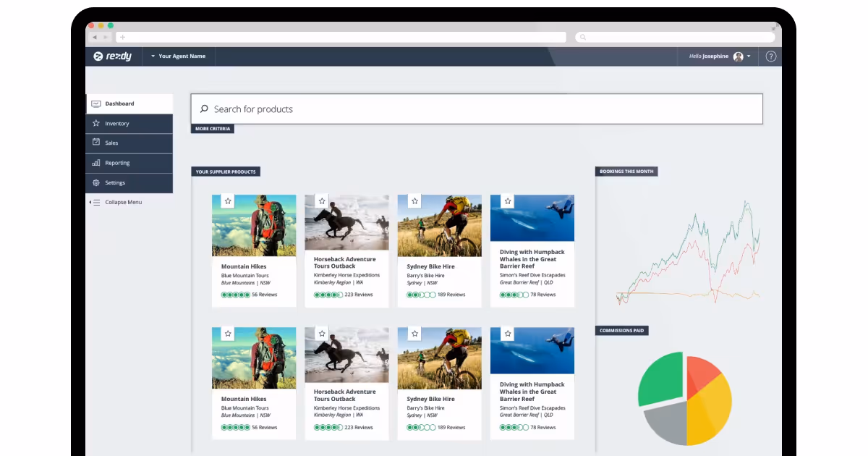Select the green pie chart slice

tap(662, 378)
